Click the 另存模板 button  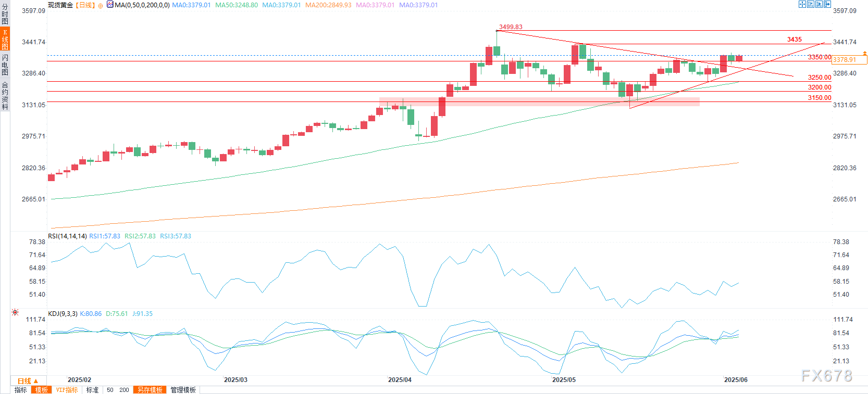click(150, 390)
